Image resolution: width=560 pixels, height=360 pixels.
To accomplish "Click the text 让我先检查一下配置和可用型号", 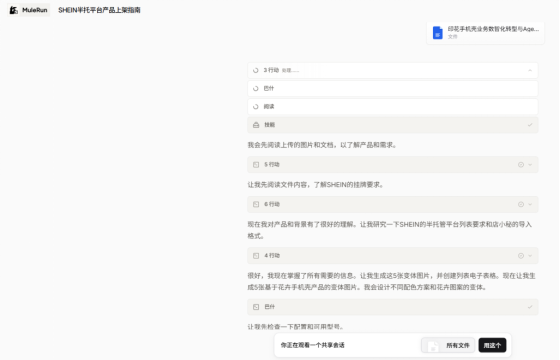I will tap(296, 327).
